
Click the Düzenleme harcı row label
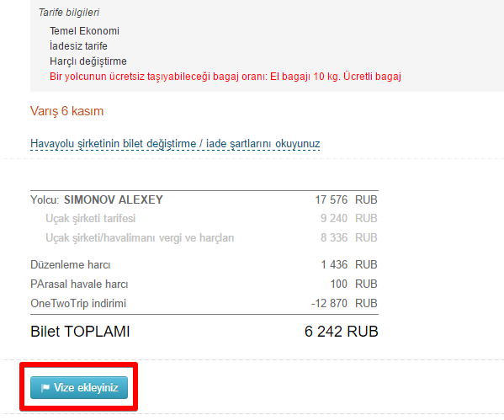point(71,264)
